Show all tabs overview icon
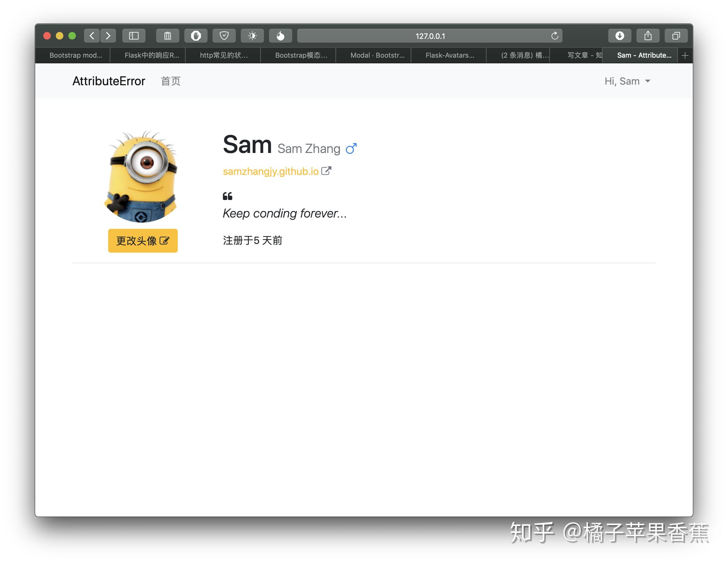This screenshot has width=728, height=563. tap(676, 36)
